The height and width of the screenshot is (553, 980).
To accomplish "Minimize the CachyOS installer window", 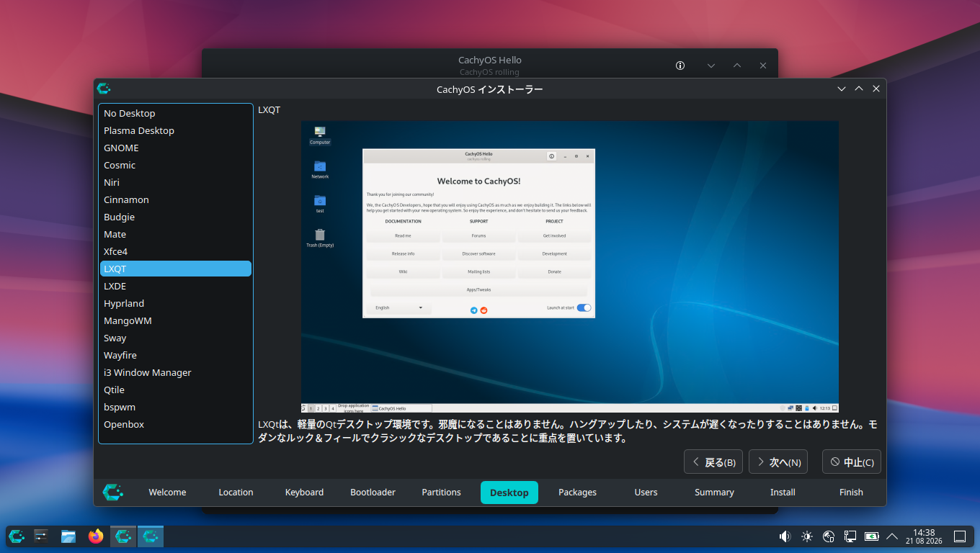I will coord(842,89).
